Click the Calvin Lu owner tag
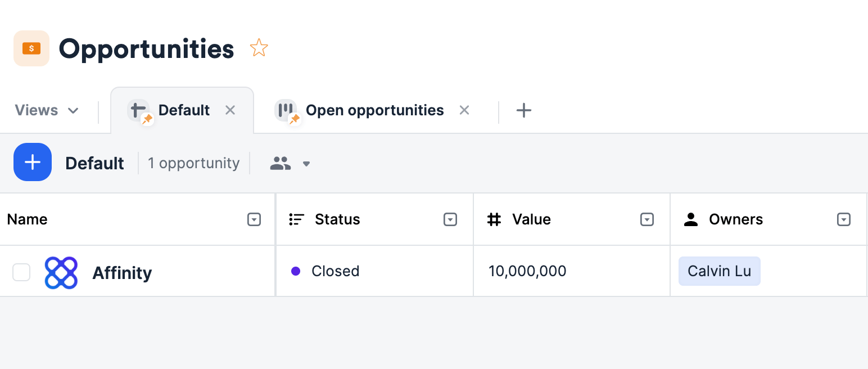 [x=719, y=271]
